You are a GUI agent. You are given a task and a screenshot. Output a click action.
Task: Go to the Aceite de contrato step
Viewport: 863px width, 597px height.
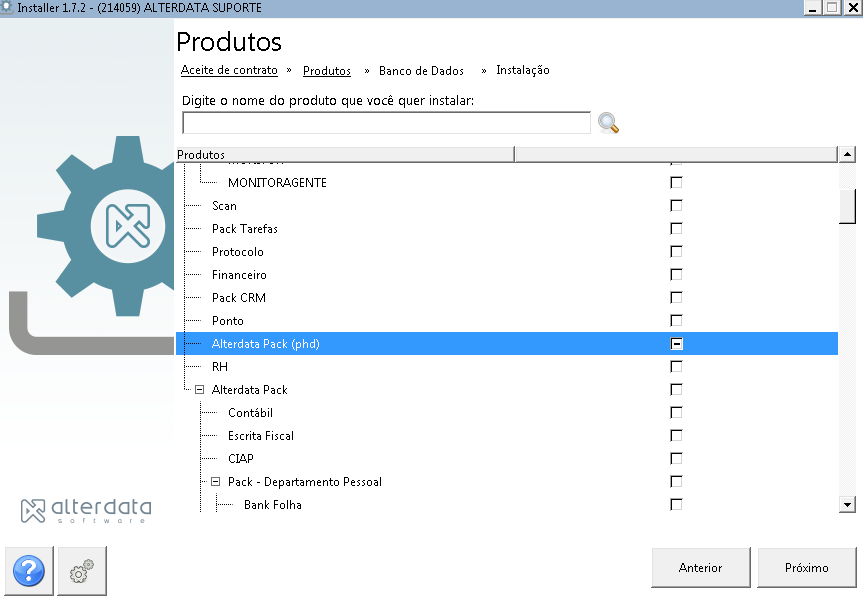click(229, 70)
